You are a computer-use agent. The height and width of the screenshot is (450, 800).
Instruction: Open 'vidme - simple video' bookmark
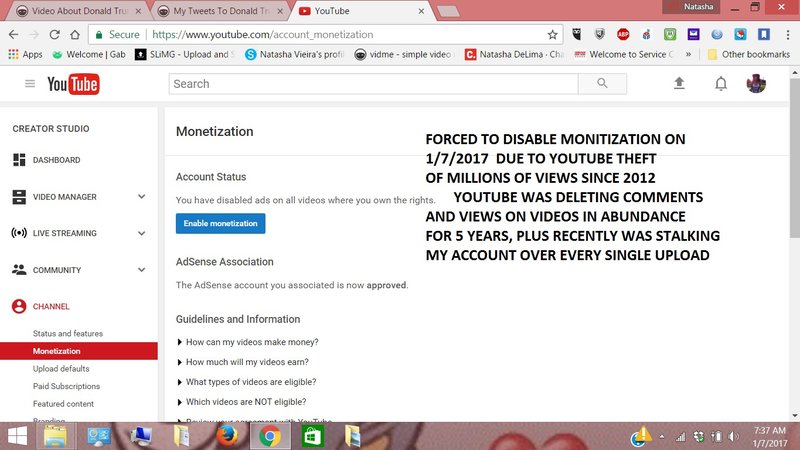click(x=404, y=54)
